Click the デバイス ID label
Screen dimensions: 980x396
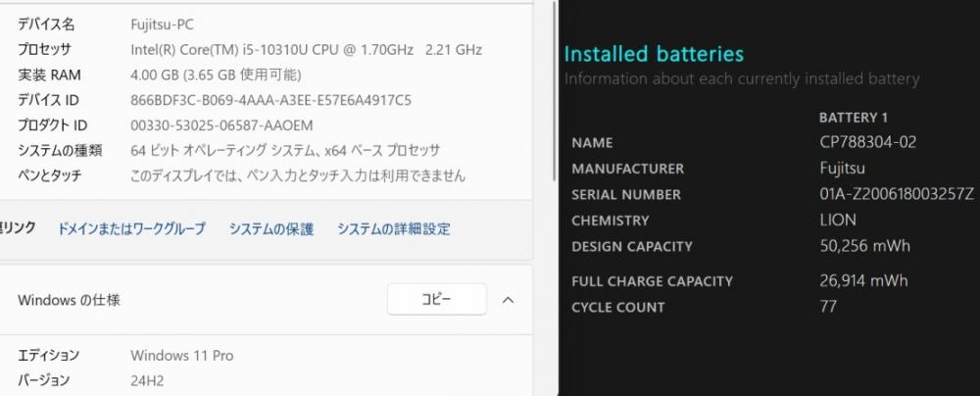tap(48, 100)
